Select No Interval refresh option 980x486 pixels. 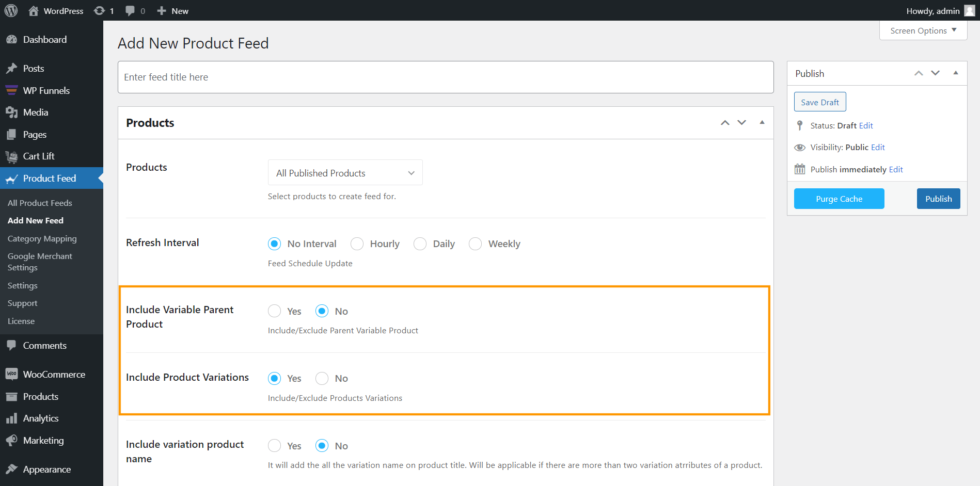pos(275,244)
